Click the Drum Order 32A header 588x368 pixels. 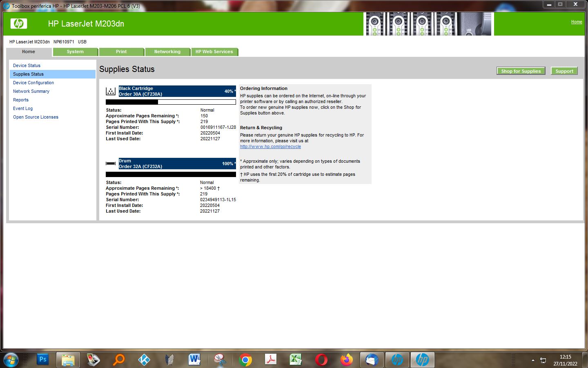pos(177,164)
